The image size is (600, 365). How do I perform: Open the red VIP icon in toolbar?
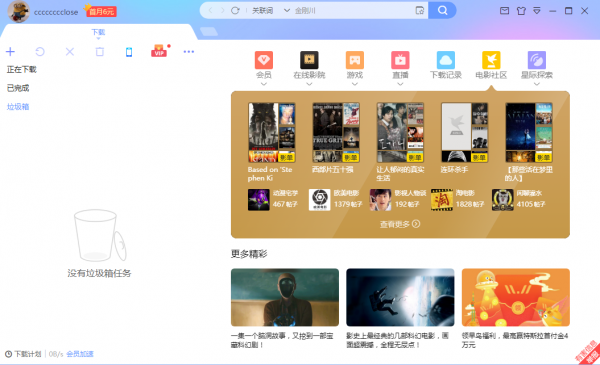pos(159,51)
